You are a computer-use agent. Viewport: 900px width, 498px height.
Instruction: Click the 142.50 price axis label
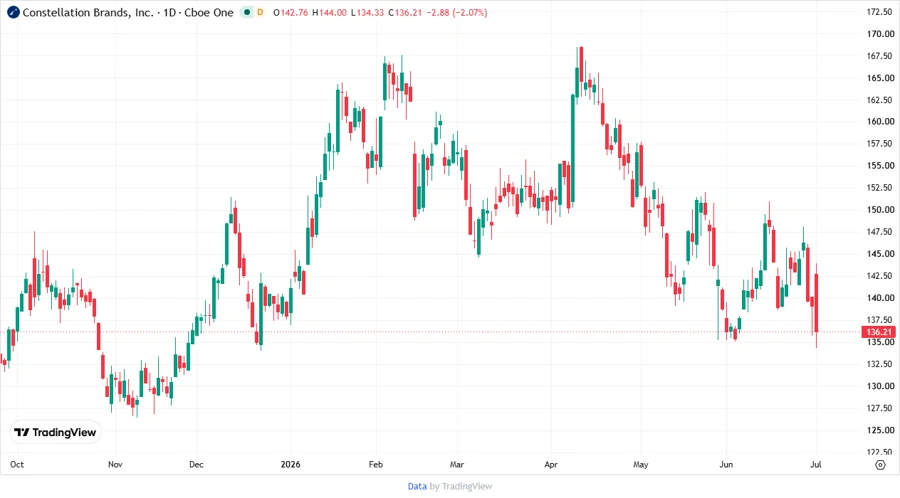(879, 276)
